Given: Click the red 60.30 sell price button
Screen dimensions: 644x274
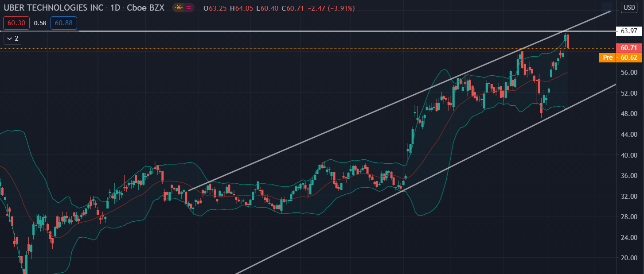Looking at the screenshot, I should (16, 23).
